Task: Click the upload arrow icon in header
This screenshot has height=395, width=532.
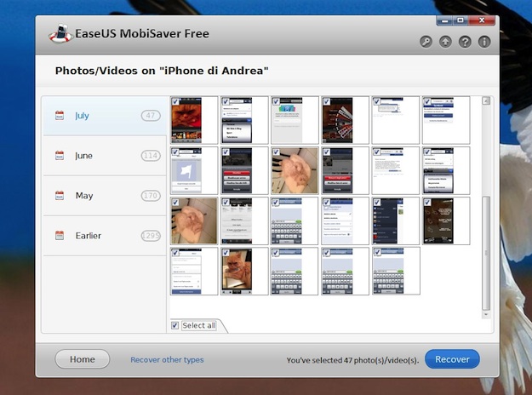Action: (x=445, y=42)
